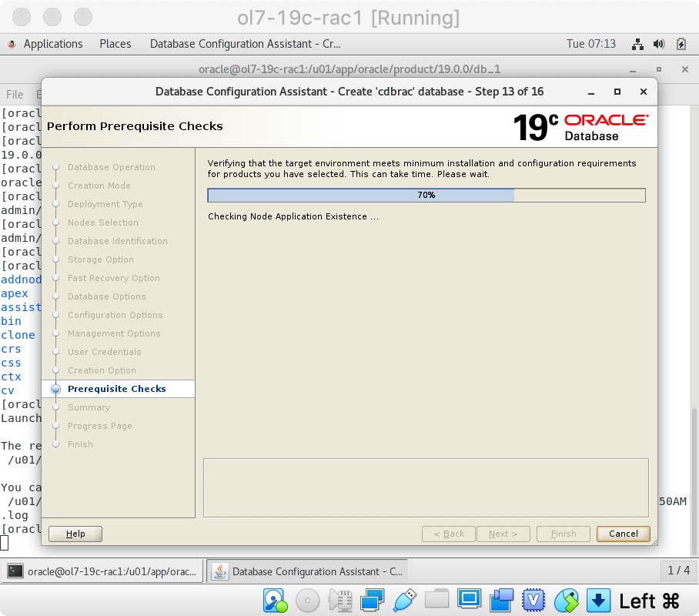The image size is (699, 616).
Task: Open the Applications menu
Action: click(53, 44)
